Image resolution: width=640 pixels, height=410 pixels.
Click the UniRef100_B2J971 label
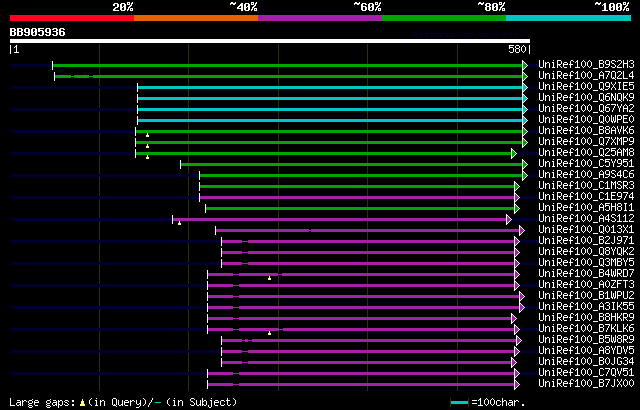[x=586, y=241]
